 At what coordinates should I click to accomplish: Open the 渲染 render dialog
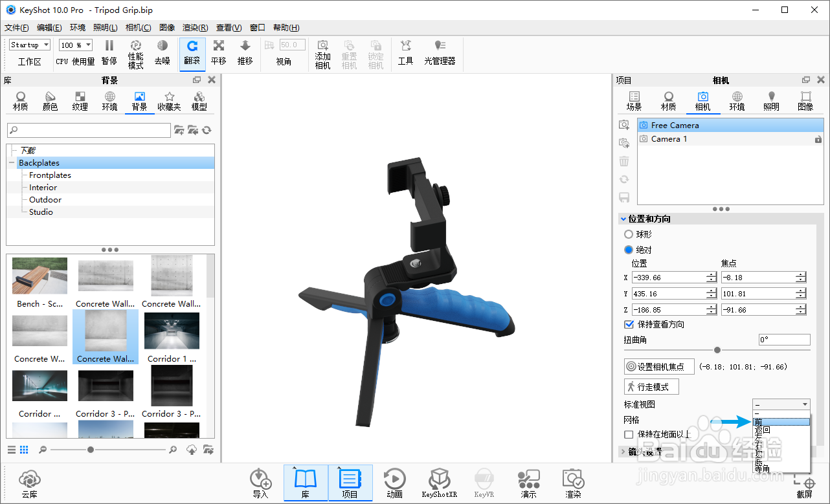tap(574, 483)
